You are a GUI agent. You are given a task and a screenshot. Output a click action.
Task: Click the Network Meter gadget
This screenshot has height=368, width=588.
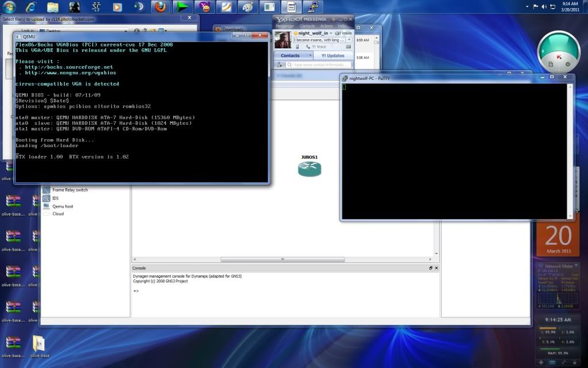pyautogui.click(x=558, y=286)
